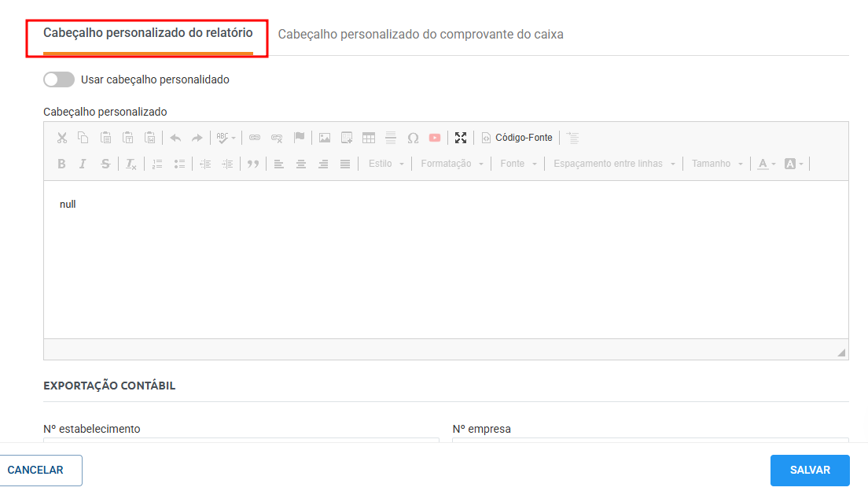The image size is (868, 491).
Task: Insert a bulleted list
Action: (179, 164)
